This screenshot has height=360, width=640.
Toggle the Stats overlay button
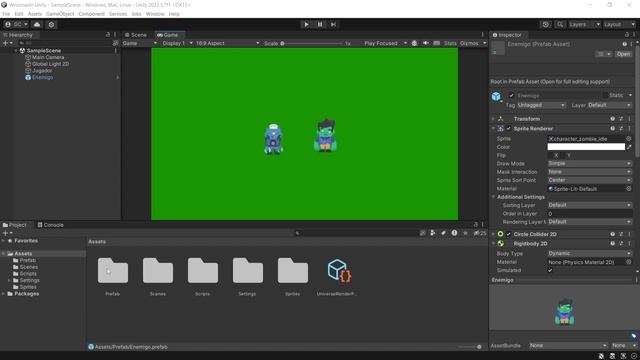(450, 43)
